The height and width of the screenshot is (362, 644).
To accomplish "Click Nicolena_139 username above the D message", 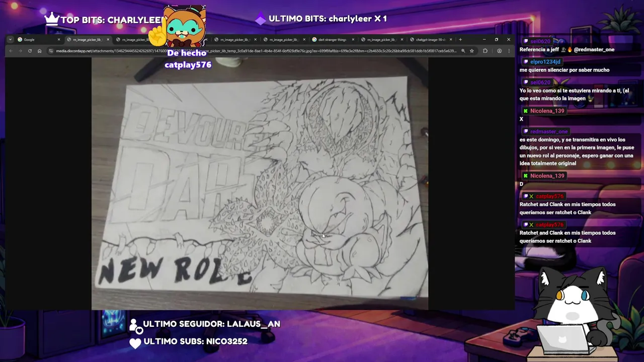I will pos(547,176).
